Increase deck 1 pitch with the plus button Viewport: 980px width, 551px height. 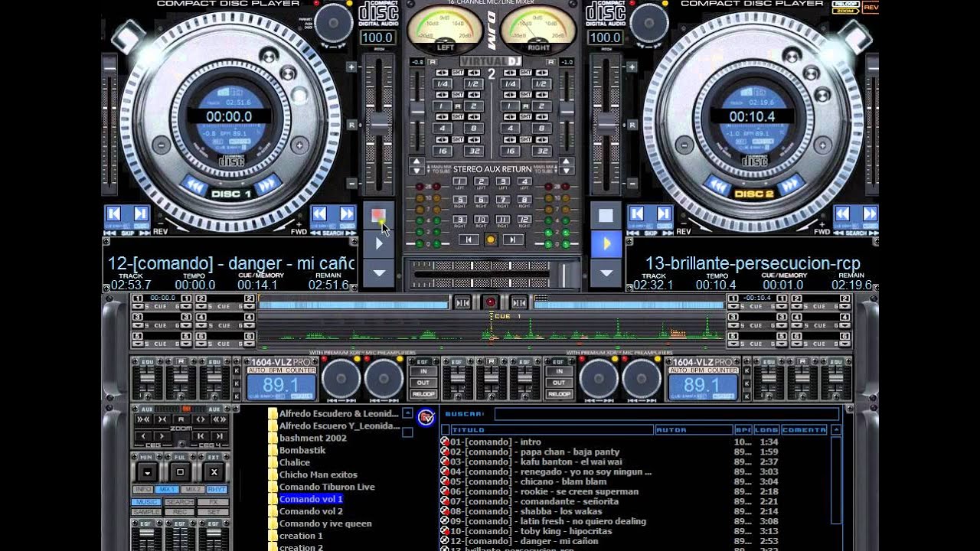(352, 67)
